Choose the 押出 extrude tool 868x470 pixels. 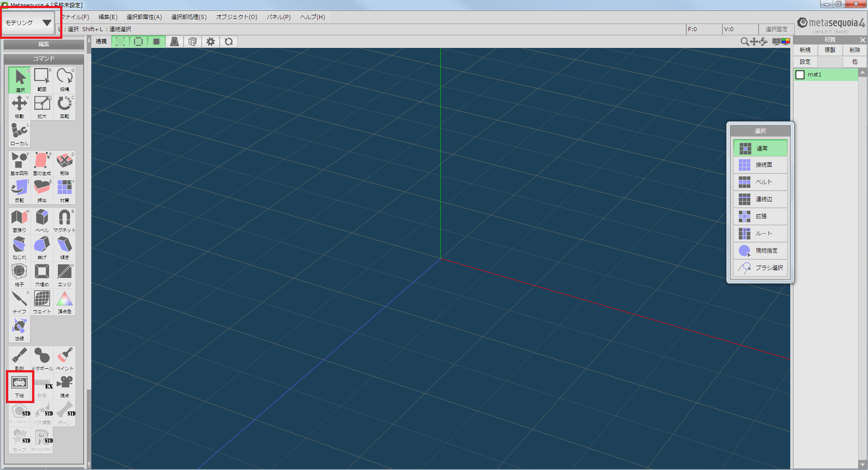[x=42, y=191]
